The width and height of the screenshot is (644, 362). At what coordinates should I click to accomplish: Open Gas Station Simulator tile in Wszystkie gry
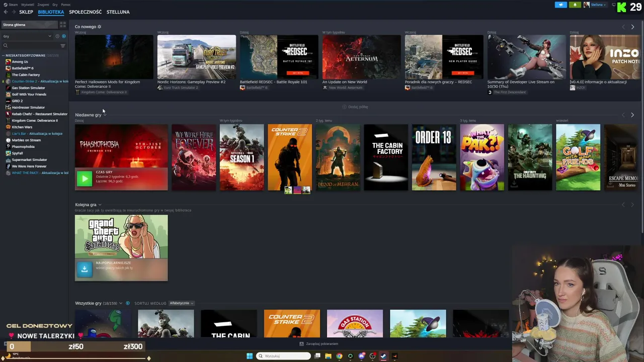point(355,323)
